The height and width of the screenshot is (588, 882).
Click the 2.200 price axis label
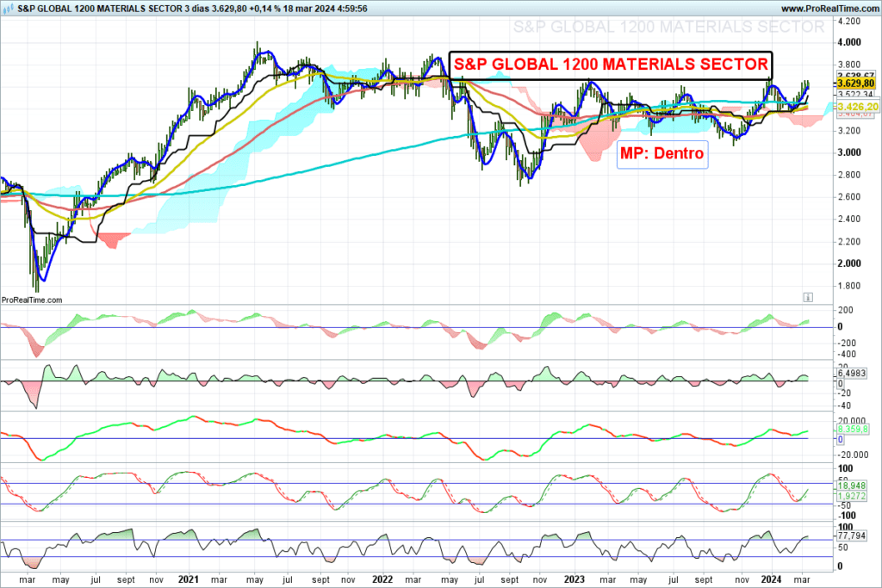coord(848,241)
